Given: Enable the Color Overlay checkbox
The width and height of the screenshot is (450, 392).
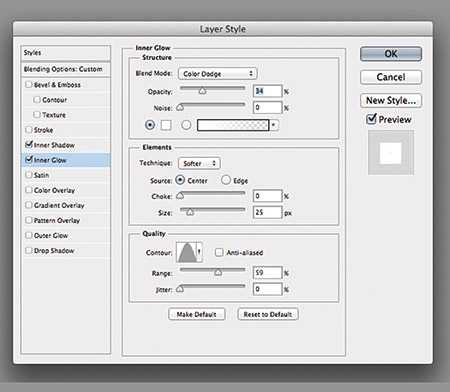Looking at the screenshot, I should click(29, 190).
